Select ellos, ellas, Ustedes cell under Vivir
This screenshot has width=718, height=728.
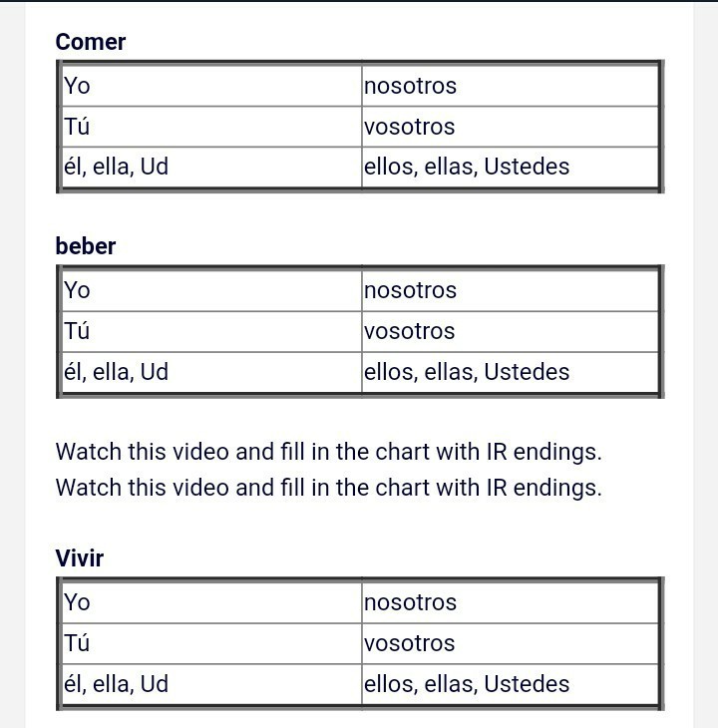510,684
